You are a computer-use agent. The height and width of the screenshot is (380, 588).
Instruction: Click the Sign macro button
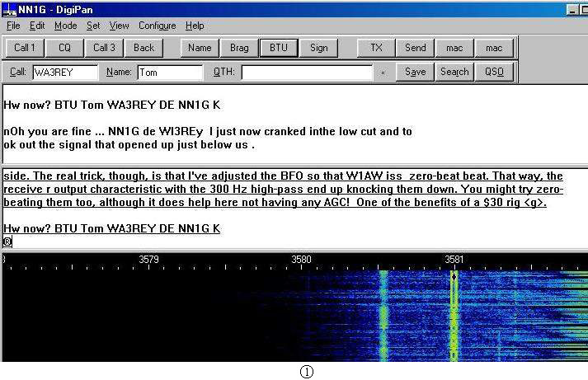click(318, 48)
